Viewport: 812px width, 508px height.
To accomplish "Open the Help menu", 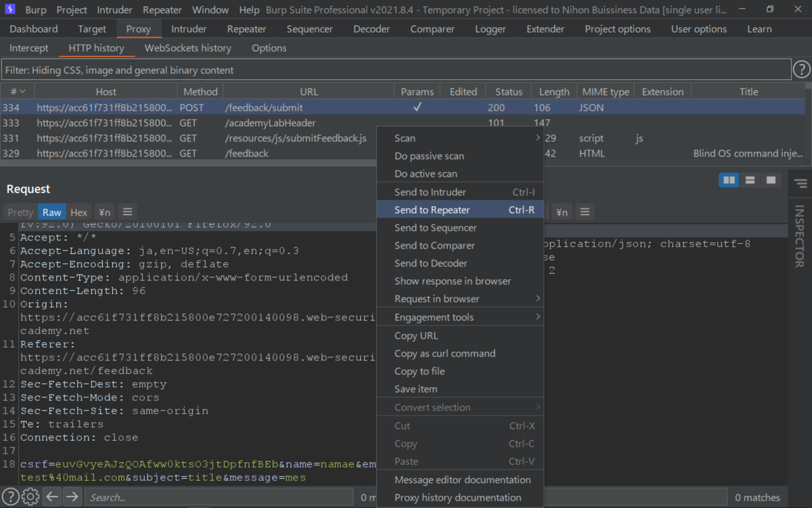I will (249, 10).
